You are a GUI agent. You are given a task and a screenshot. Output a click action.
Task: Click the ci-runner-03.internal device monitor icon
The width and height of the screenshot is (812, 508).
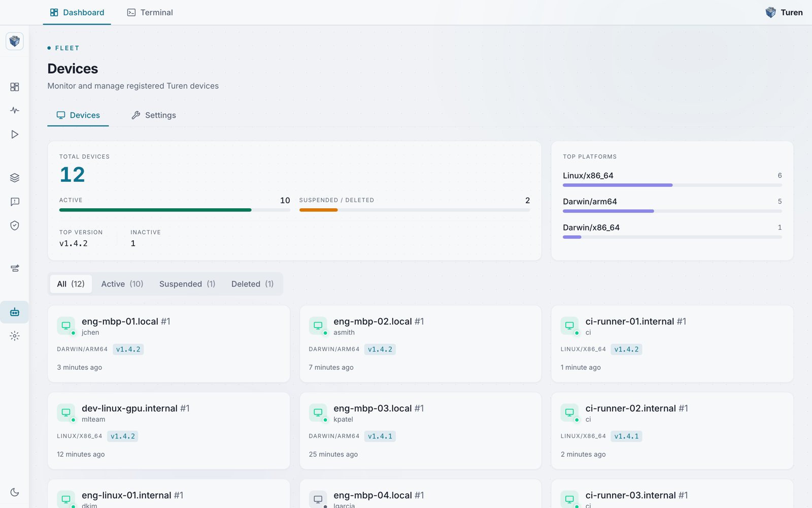click(569, 499)
